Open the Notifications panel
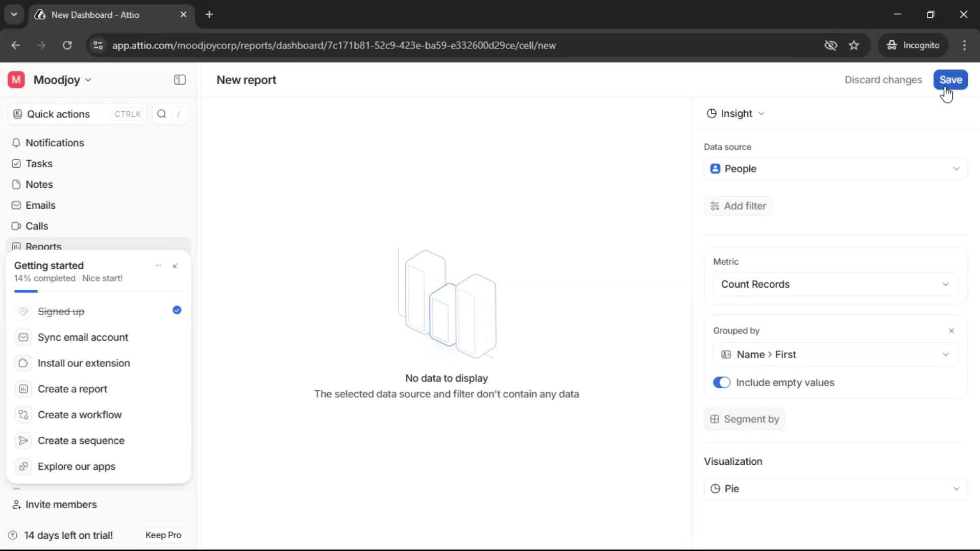 click(x=55, y=143)
